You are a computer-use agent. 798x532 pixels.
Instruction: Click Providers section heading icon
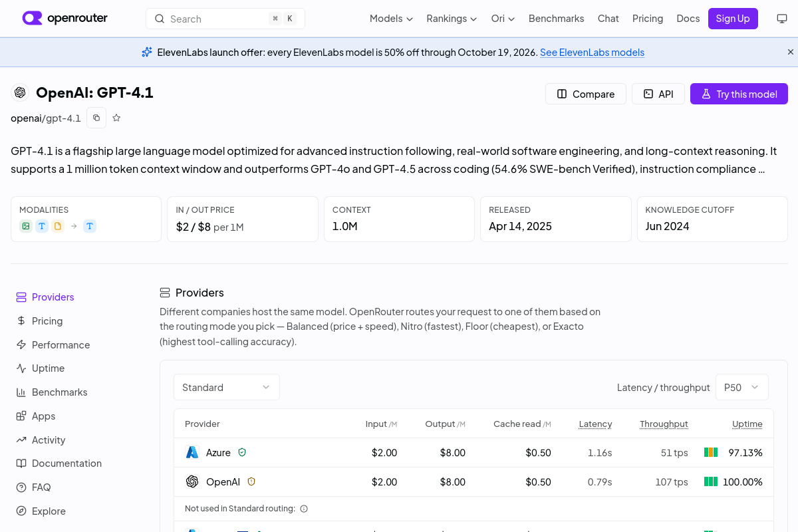[x=165, y=293]
